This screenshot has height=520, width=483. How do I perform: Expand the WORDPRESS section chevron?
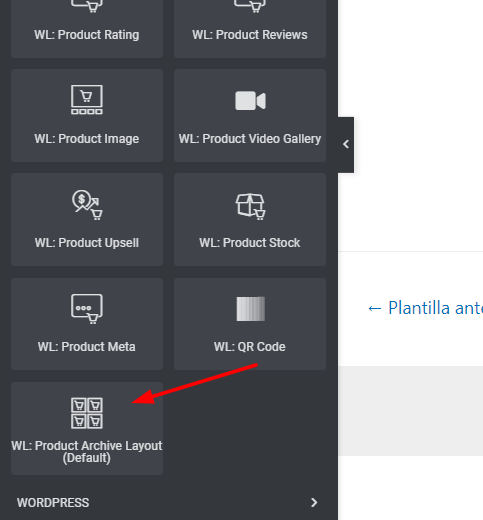pyautogui.click(x=314, y=503)
